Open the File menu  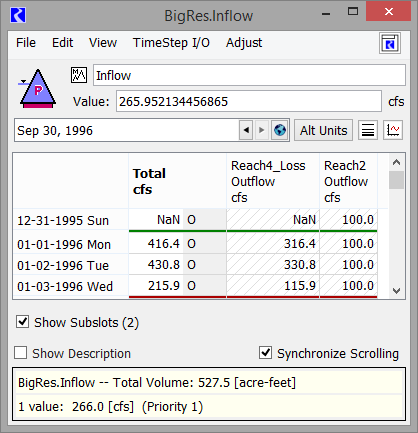(x=26, y=43)
